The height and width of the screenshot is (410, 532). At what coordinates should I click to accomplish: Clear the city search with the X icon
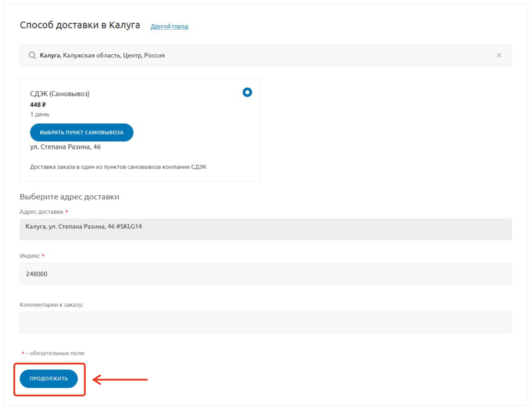tap(499, 55)
